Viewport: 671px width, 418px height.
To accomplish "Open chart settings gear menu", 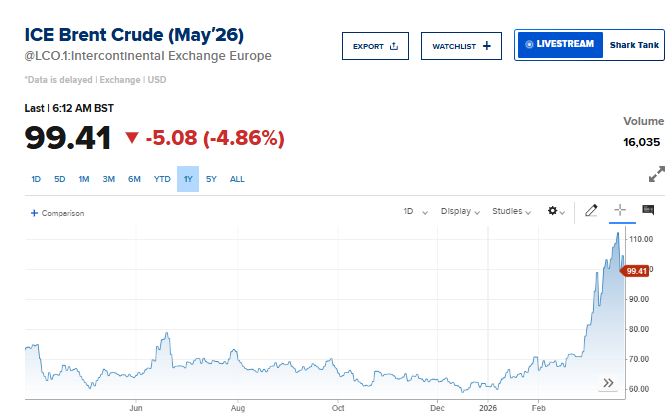I will (x=554, y=211).
